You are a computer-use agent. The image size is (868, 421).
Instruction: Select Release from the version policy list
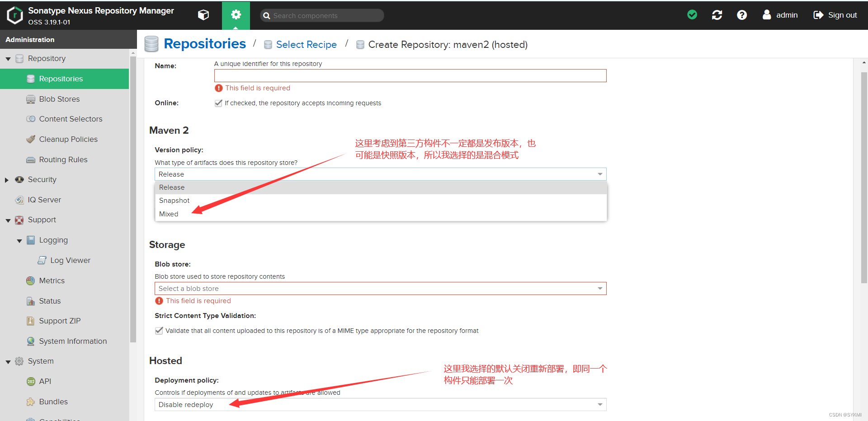pos(381,187)
